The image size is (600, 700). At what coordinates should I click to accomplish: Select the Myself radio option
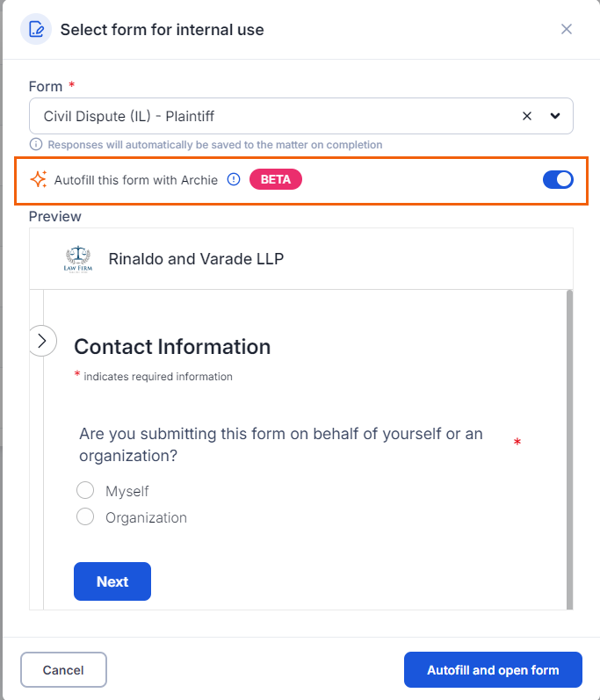(85, 490)
